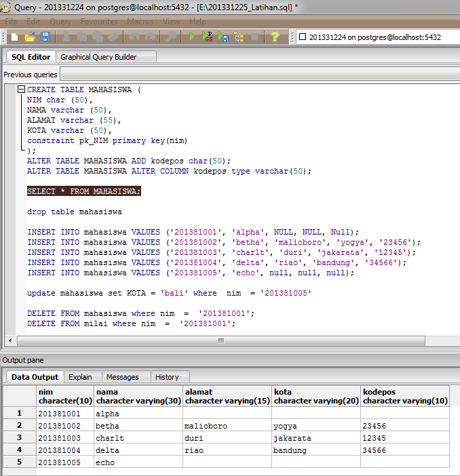Click the Undo arrow icon
The image size is (460, 476).
click(134, 37)
